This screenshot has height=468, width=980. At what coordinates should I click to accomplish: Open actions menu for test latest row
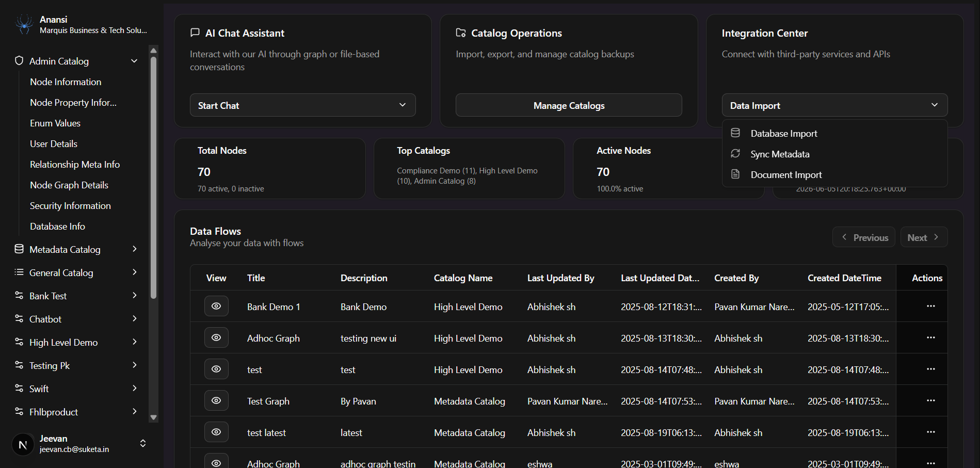931,432
